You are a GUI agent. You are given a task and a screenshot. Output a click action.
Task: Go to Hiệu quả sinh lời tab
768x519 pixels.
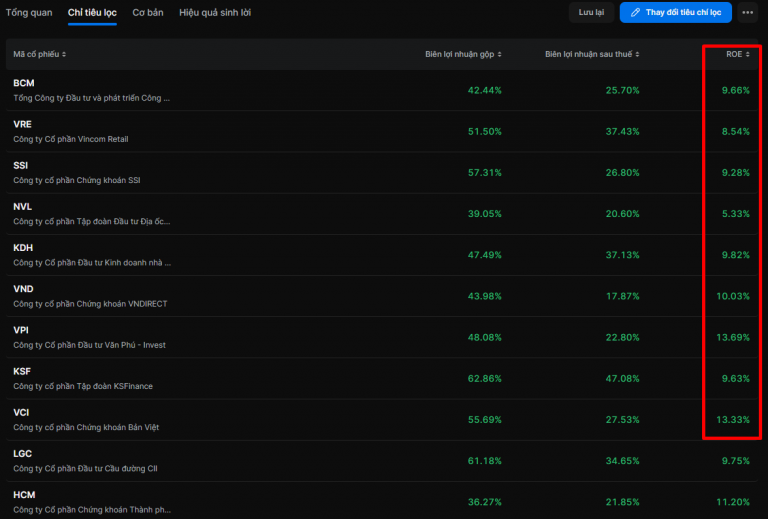click(x=215, y=13)
